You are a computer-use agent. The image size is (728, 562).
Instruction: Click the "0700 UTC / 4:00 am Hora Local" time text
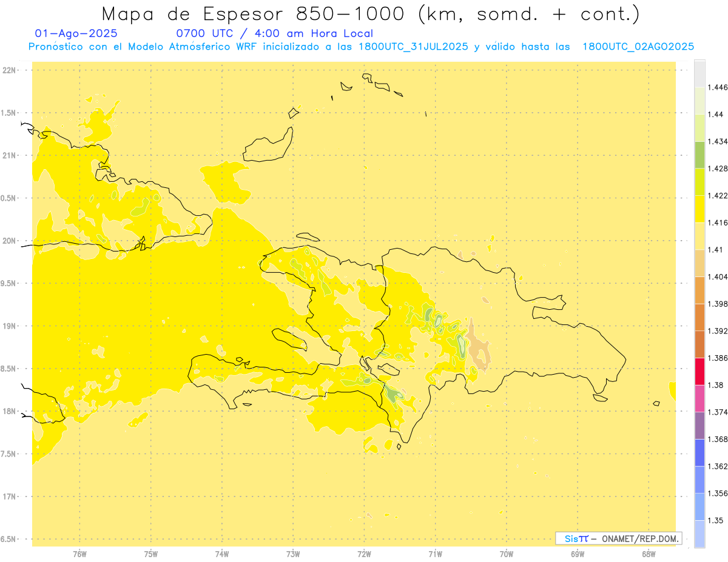click(275, 34)
